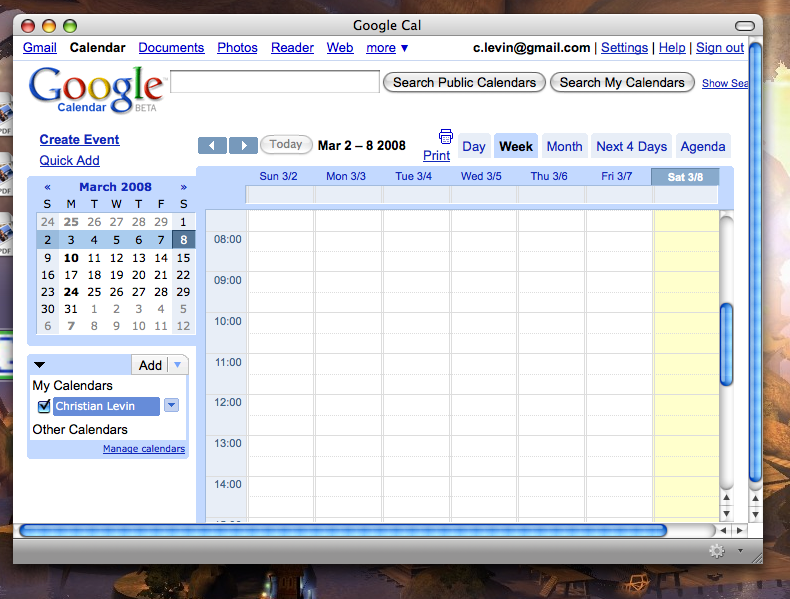Screen dimensions: 790x599
Task: Click the Saturday 12:00 time slot
Action: coord(686,405)
